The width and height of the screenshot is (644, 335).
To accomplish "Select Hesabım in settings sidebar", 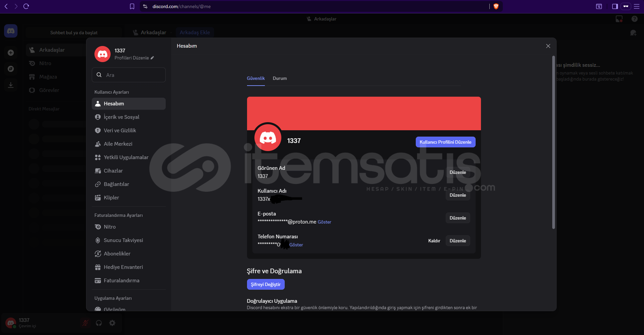I will (x=129, y=104).
